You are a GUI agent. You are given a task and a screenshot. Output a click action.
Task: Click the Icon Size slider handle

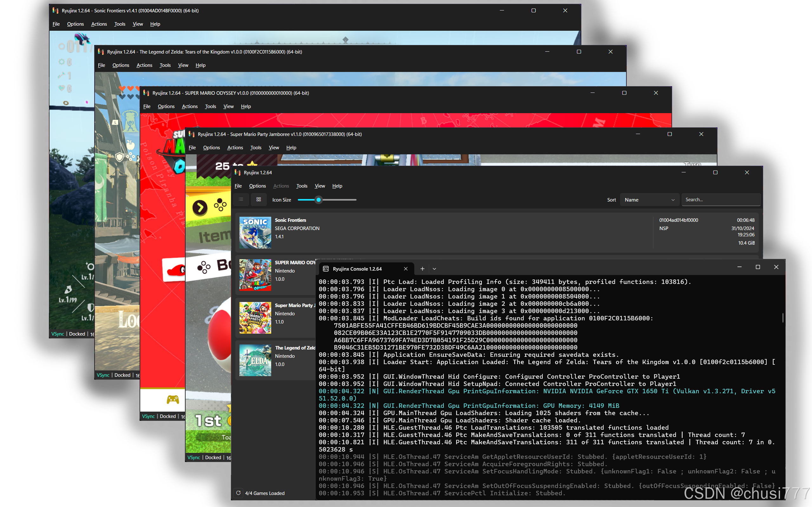click(318, 200)
